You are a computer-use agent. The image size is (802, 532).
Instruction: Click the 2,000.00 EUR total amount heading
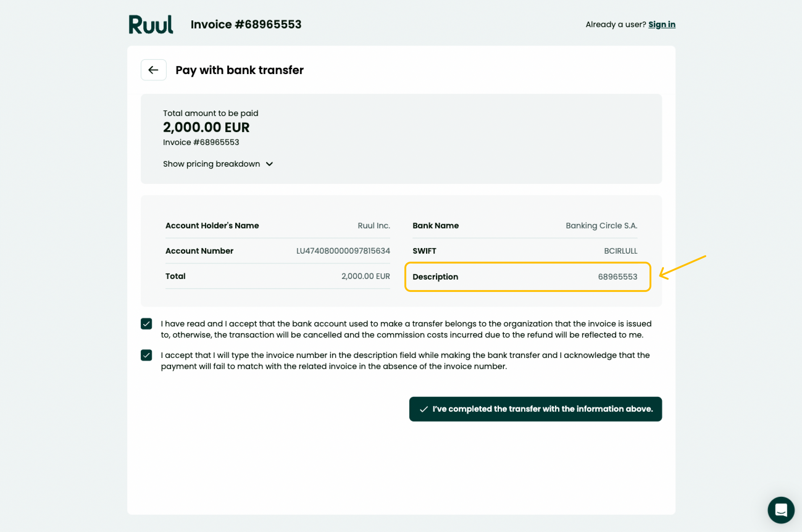(x=206, y=127)
